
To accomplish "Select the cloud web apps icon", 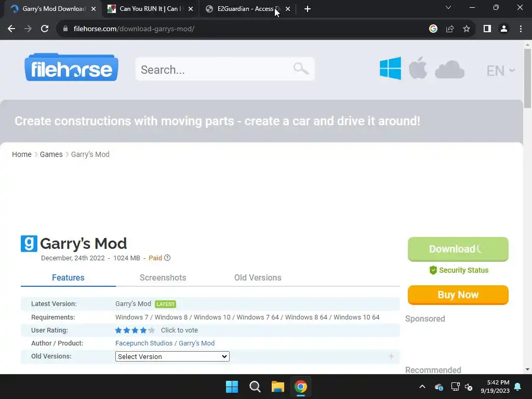I will pos(449,70).
